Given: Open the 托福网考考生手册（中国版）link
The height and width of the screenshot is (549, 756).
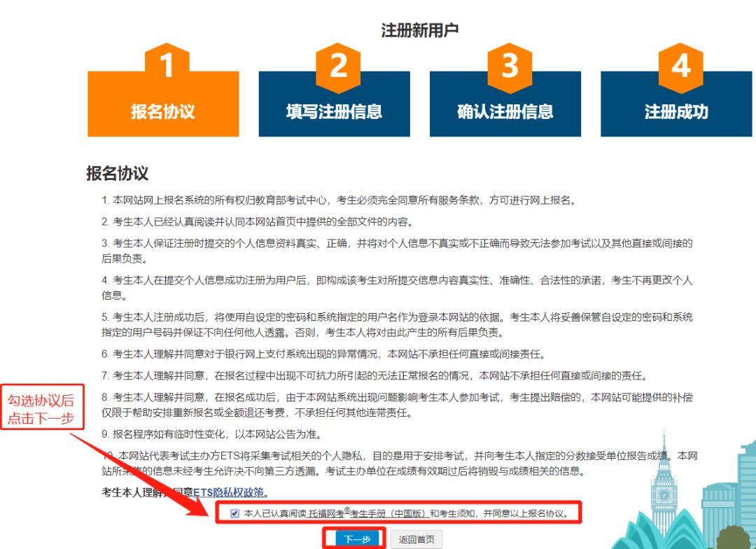Looking at the screenshot, I should click(x=368, y=513).
